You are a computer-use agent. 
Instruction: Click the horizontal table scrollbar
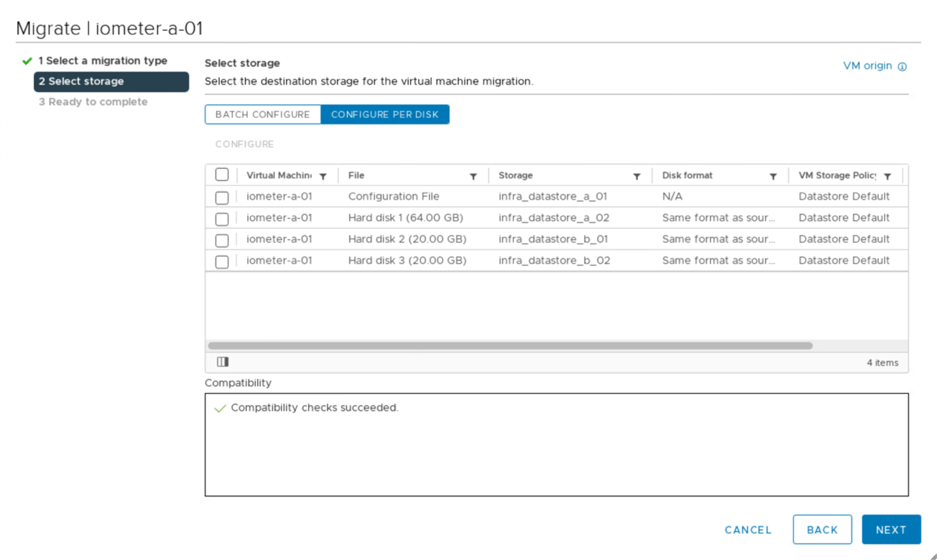(x=510, y=345)
